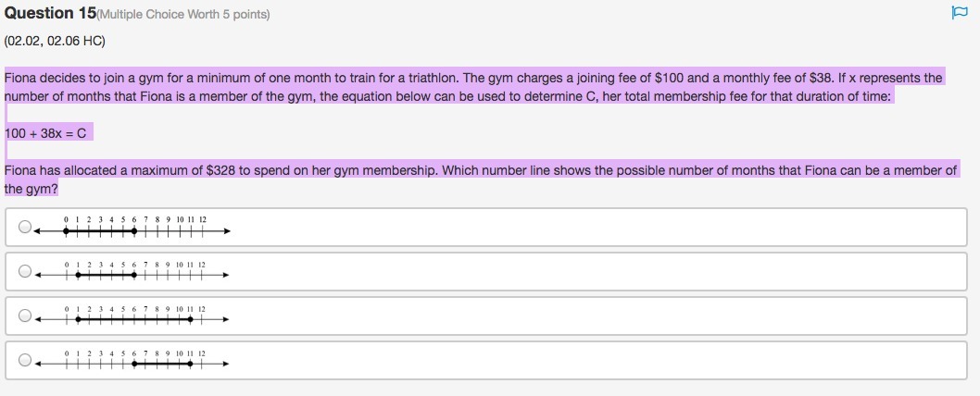Viewport: 980px width, 396px height.
Task: Flag this question using the flag icon
Action: tap(959, 13)
